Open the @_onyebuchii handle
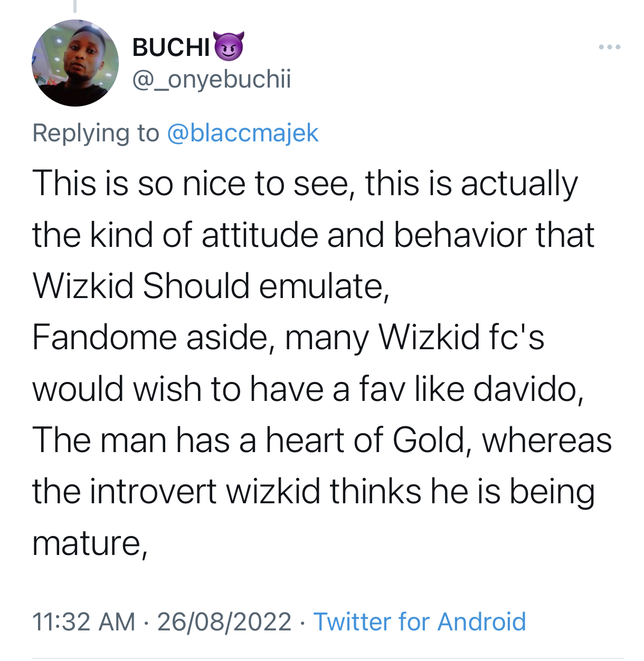Screen dimensions: 644x661 click(212, 79)
